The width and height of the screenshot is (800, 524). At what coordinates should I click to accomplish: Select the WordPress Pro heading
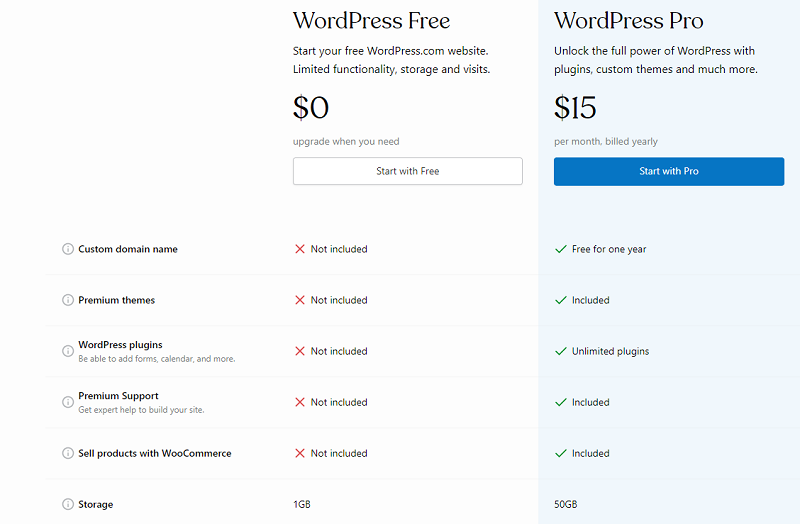tap(629, 21)
